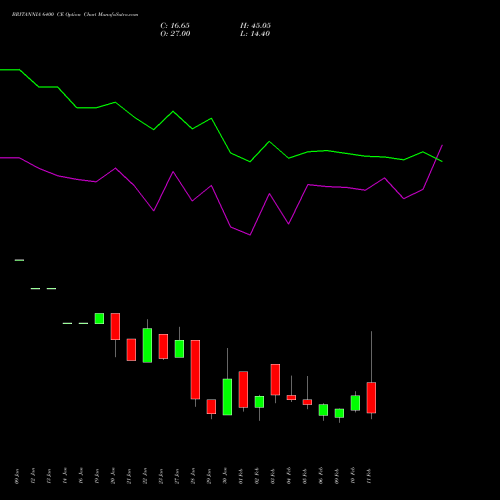Click the 29 Jan red candle

211,407
